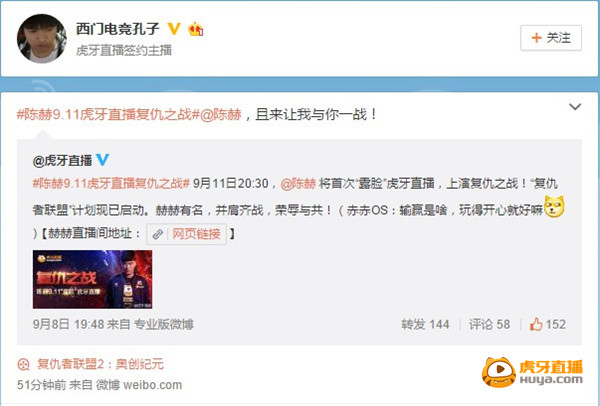Click the crown membership badge icon
Screen dimensions: 600x406
[196, 29]
